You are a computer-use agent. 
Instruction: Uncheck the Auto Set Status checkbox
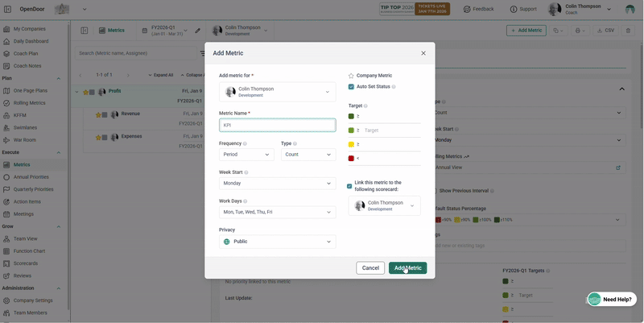click(351, 86)
